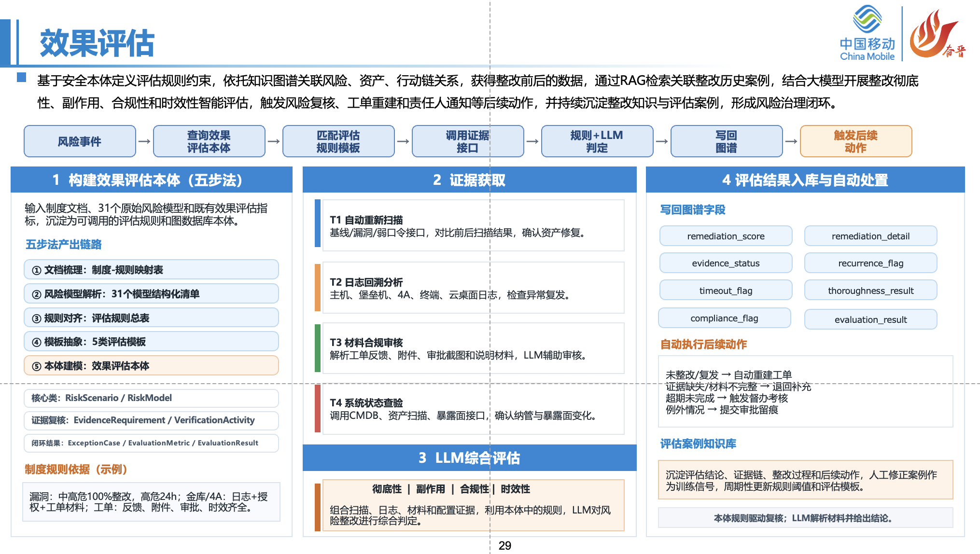Image resolution: width=980 pixels, height=554 pixels.
Task: Click the 组合扫描、日志、材料 description text
Action: [471, 515]
